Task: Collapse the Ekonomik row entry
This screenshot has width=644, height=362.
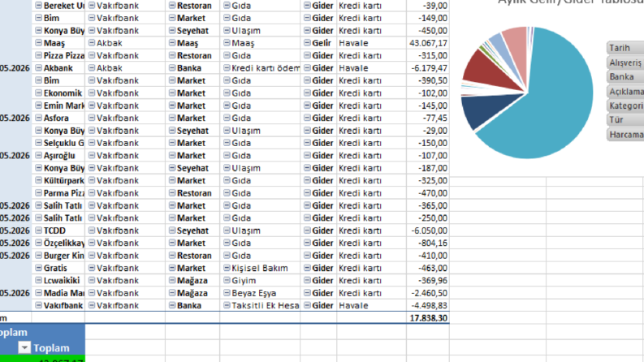Action: click(x=39, y=93)
